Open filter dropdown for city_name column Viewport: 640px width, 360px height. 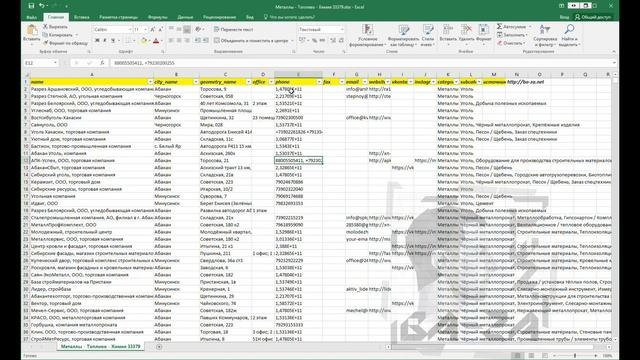[196, 82]
